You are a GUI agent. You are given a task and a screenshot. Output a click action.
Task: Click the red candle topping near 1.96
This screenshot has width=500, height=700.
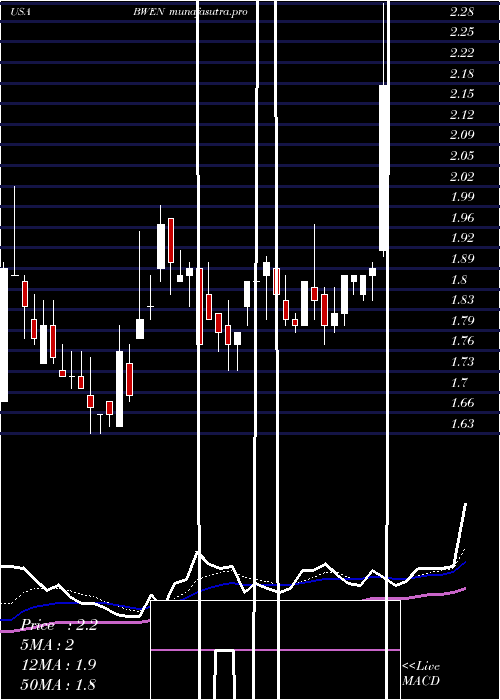[171, 241]
